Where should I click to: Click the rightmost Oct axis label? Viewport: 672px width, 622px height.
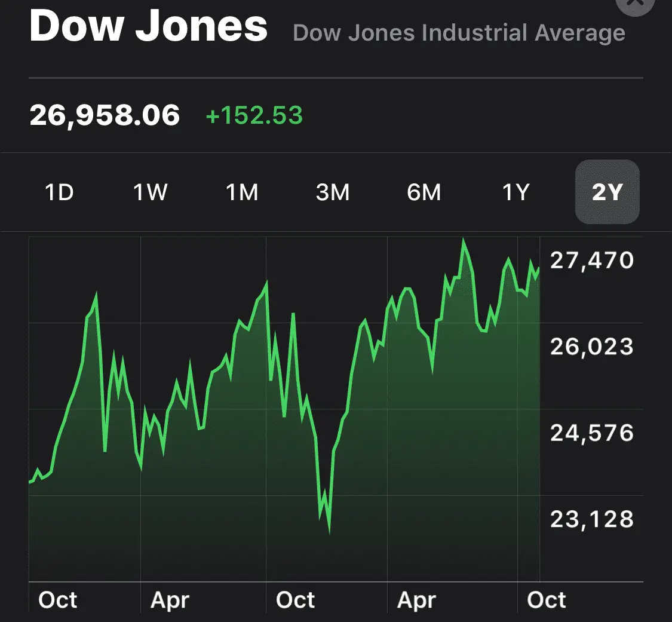point(546,600)
